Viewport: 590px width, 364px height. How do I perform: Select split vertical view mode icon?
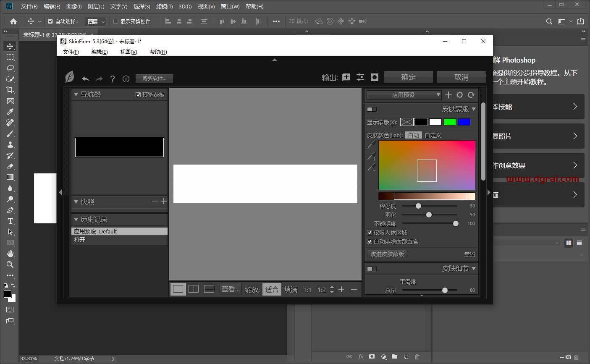[x=194, y=289]
